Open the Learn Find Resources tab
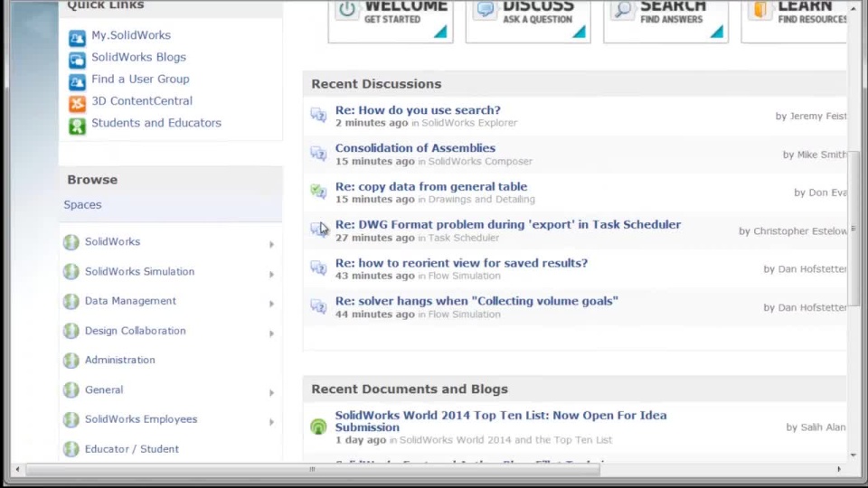The image size is (868, 488). tap(795, 21)
